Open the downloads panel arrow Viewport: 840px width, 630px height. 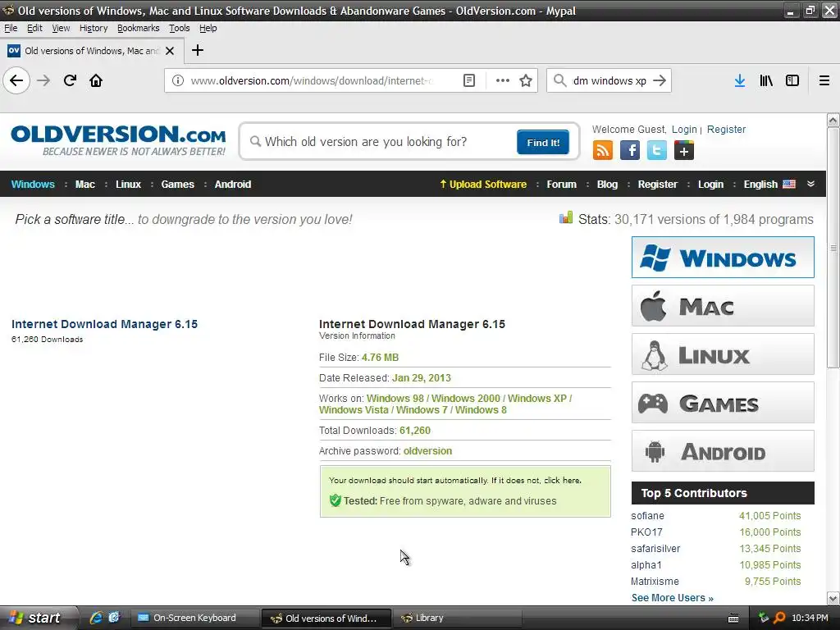coord(739,81)
